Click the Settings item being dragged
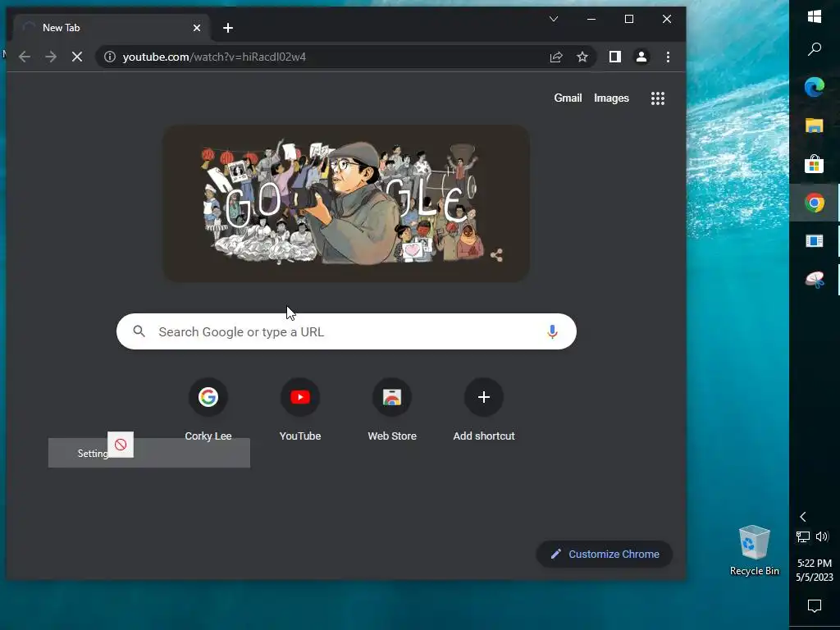The height and width of the screenshot is (630, 840). [x=149, y=453]
